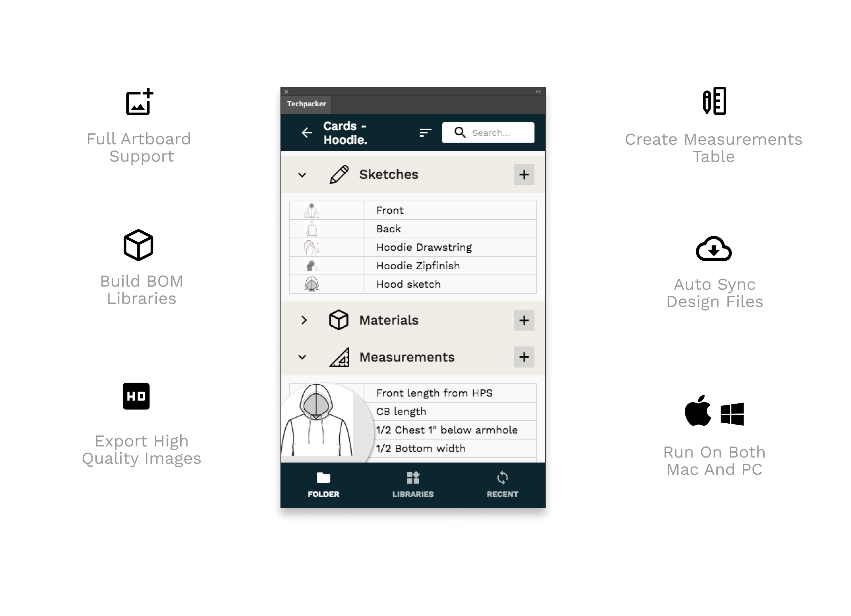Select the FOLDER tab icon
The image size is (851, 616).
(x=324, y=477)
